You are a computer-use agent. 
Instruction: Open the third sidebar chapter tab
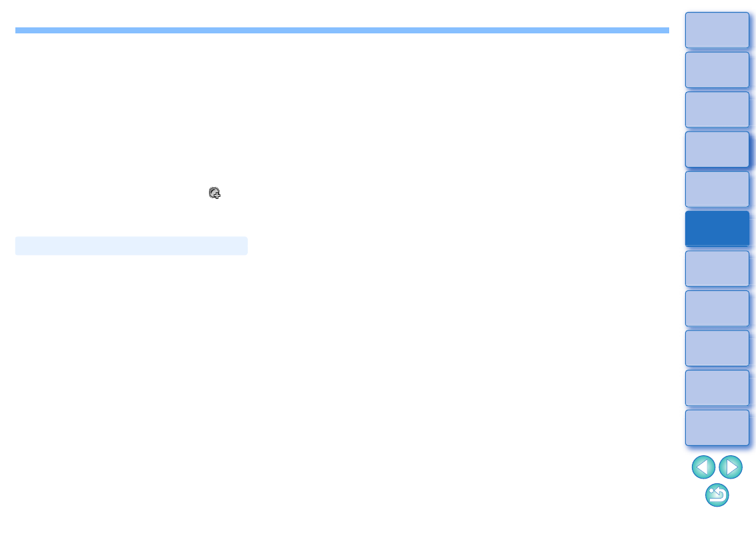click(x=717, y=109)
